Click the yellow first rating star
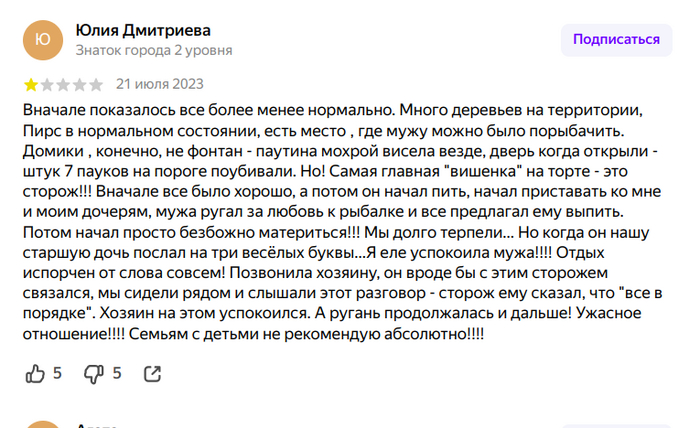The height and width of the screenshot is (428, 700). (x=31, y=84)
